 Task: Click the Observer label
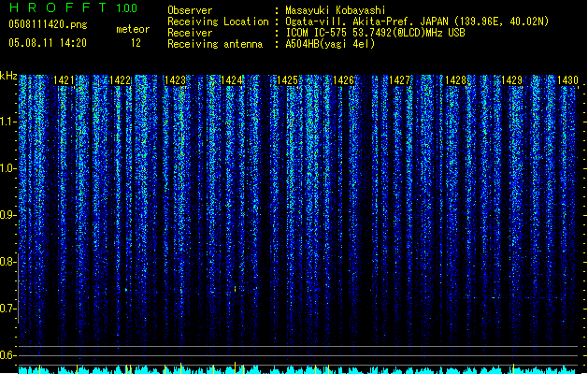coord(190,10)
